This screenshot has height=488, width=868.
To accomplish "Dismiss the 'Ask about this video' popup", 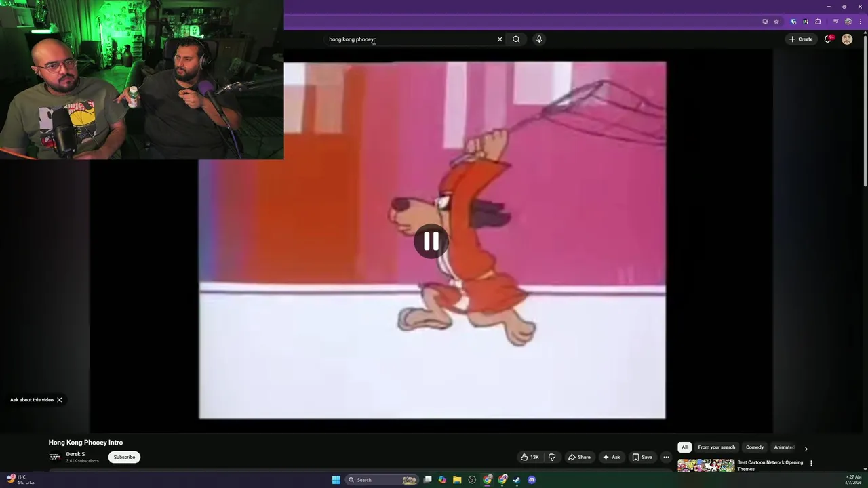I will coord(60,400).
